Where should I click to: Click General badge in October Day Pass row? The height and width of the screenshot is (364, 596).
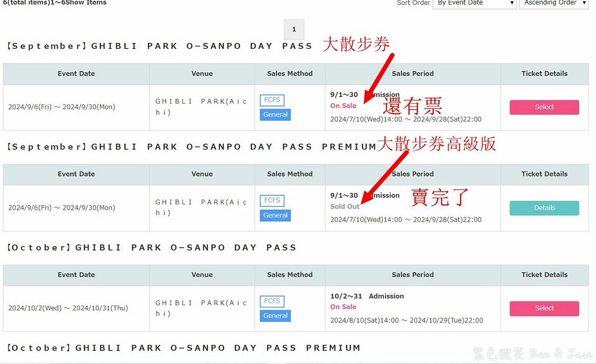pos(275,316)
